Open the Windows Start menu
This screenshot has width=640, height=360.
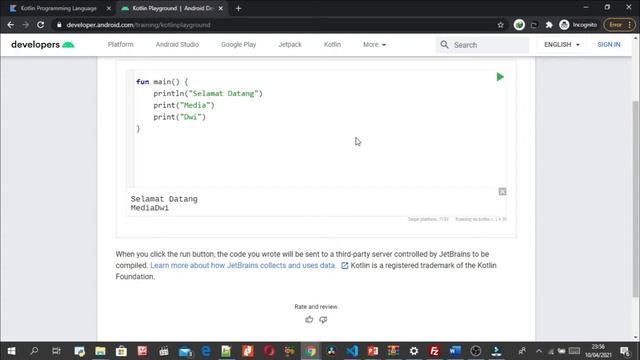point(11,351)
